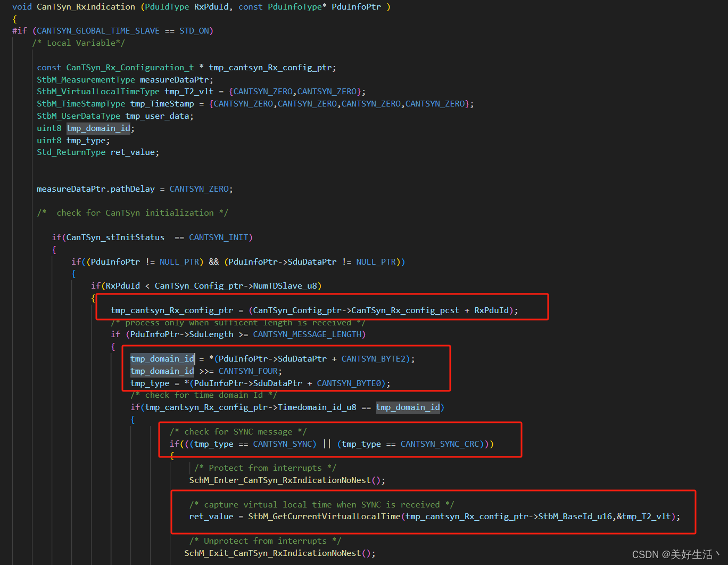Click the measureDataPtr.pathDelay assignment
Viewport: 728px width, 565px height.
pos(135,189)
